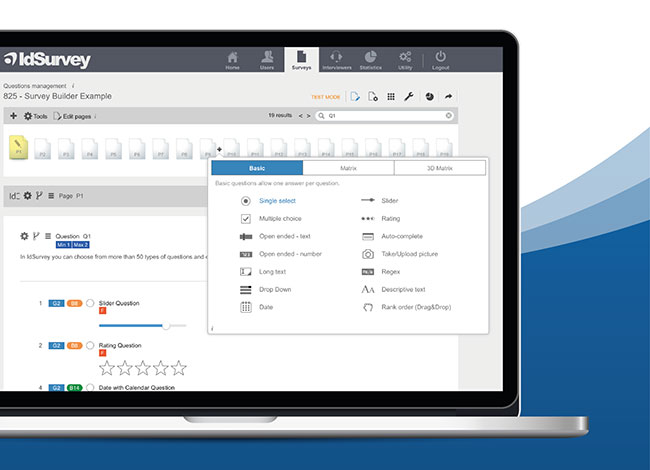Select the Slider Question radio button
Image resolution: width=650 pixels, height=470 pixels.
[90, 303]
